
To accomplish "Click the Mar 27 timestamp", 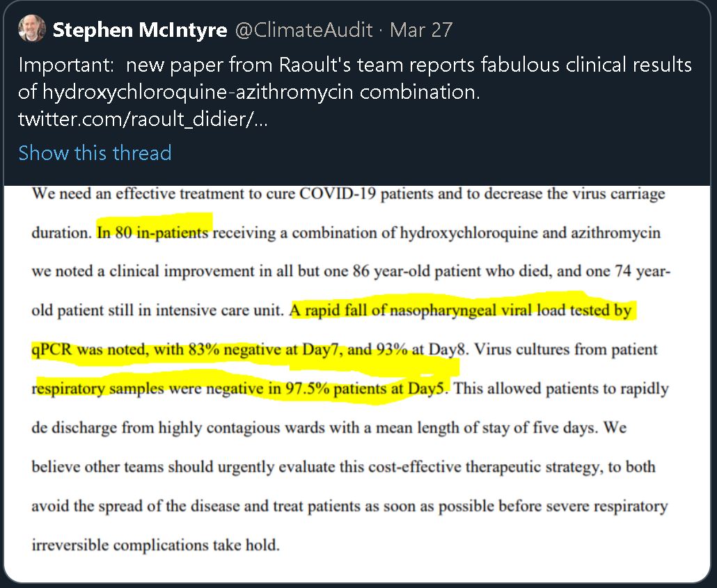I will [420, 30].
